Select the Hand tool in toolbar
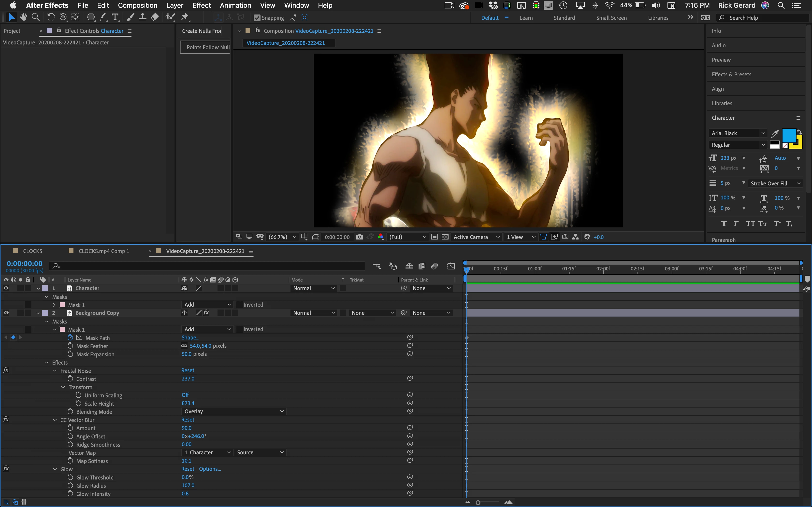This screenshot has width=812, height=507. (23, 17)
